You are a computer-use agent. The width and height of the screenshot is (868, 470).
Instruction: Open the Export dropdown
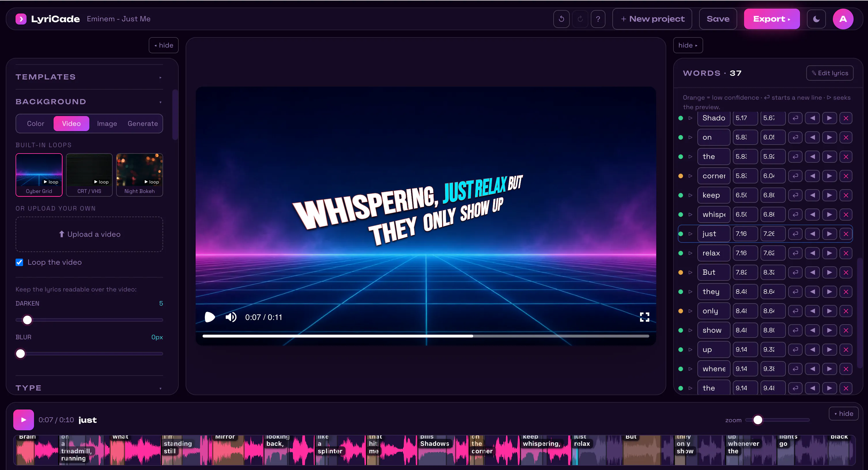772,19
